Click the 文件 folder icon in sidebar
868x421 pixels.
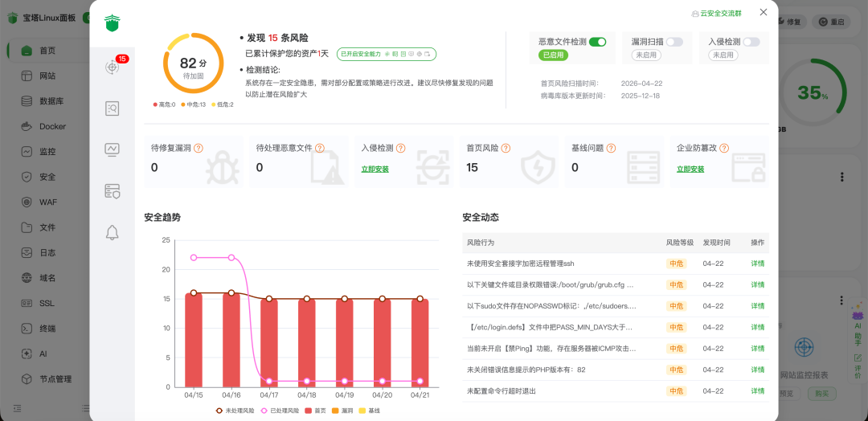[27, 227]
